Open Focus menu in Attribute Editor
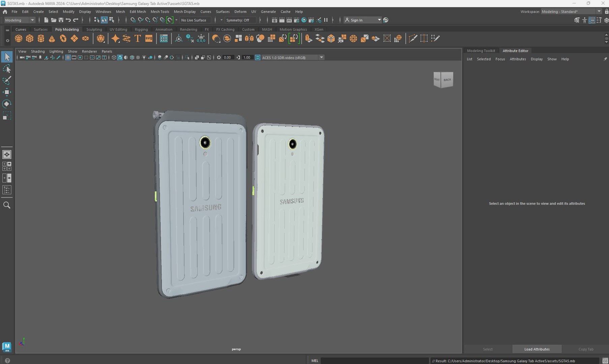This screenshot has height=364, width=609. [500, 59]
